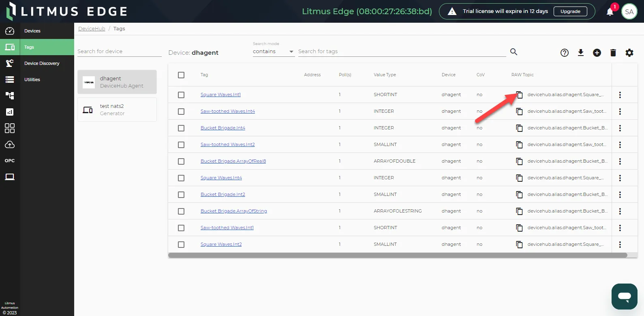Open the row menu for Bucket Brigade.Int4
The width and height of the screenshot is (644, 316).
pyautogui.click(x=620, y=128)
